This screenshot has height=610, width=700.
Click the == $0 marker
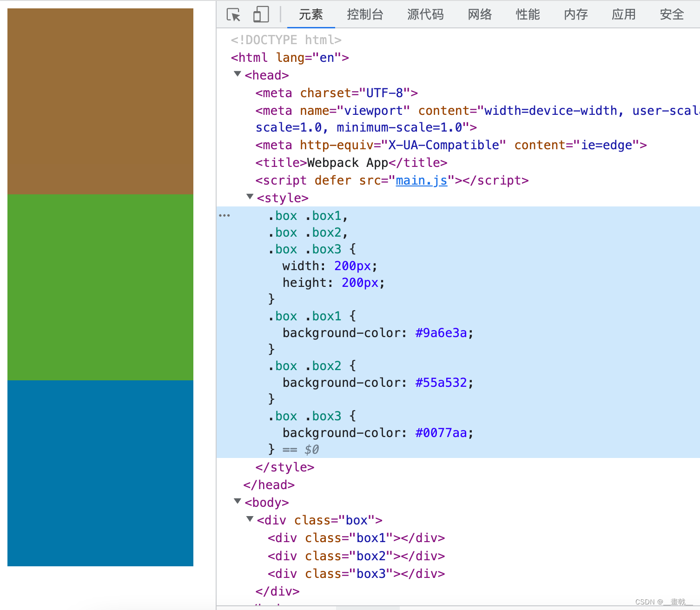pyautogui.click(x=301, y=450)
